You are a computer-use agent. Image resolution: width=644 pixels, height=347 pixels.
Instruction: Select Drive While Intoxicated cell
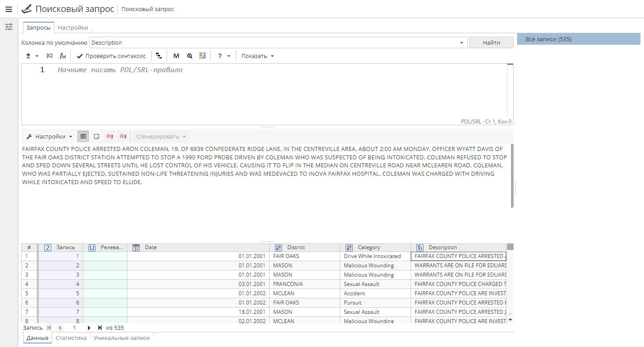pyautogui.click(x=375, y=256)
